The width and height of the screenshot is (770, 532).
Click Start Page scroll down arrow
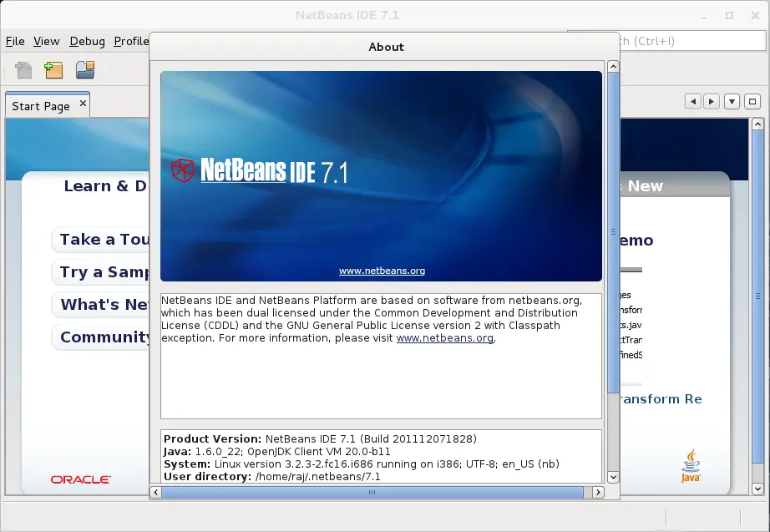757,489
